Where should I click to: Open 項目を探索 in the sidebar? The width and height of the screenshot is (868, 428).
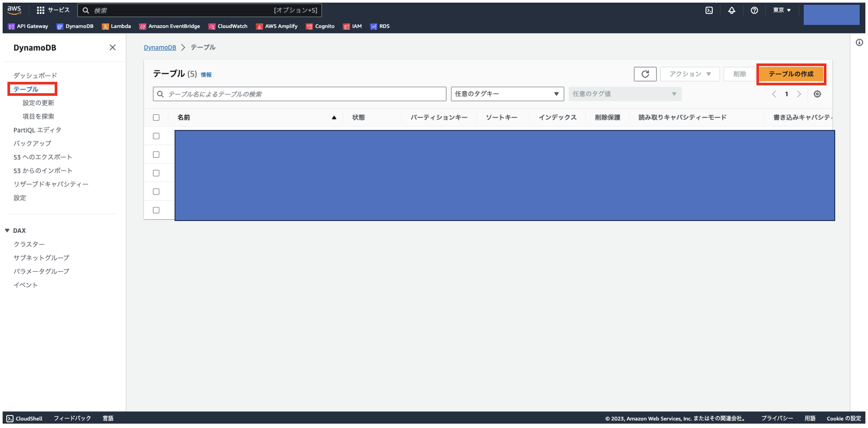click(x=38, y=116)
